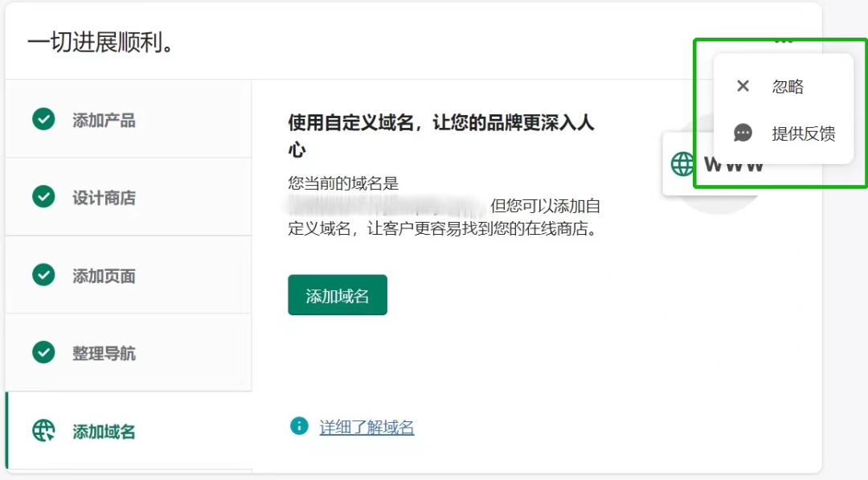The width and height of the screenshot is (868, 480).
Task: Click the speech bubble icon beside 提供反馈
Action: pyautogui.click(x=743, y=133)
